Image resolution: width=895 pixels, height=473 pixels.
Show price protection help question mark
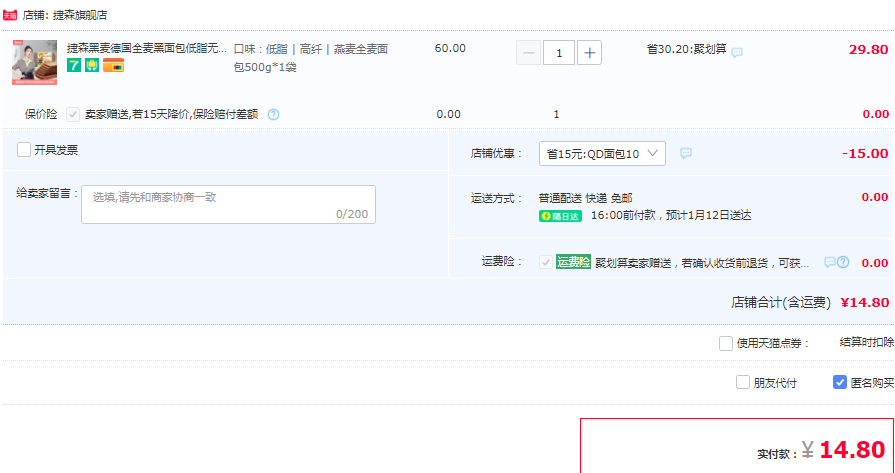pyautogui.click(x=273, y=115)
